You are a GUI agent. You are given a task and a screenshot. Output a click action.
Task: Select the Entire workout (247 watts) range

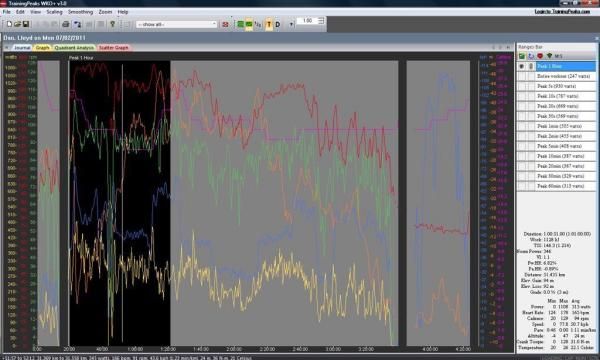[566, 76]
